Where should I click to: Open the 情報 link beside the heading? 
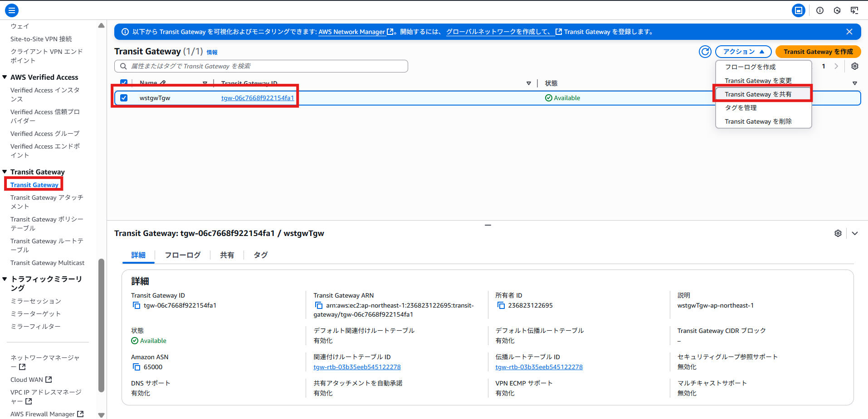[x=212, y=53]
